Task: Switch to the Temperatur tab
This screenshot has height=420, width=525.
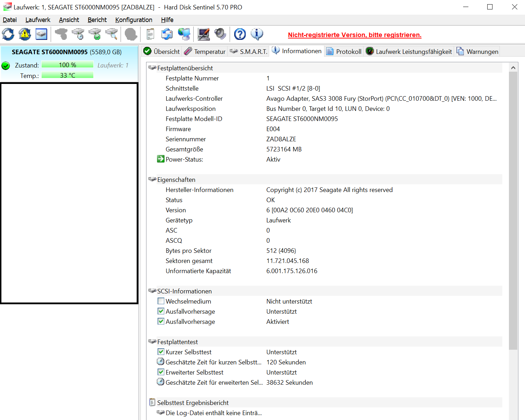Action: (x=205, y=51)
